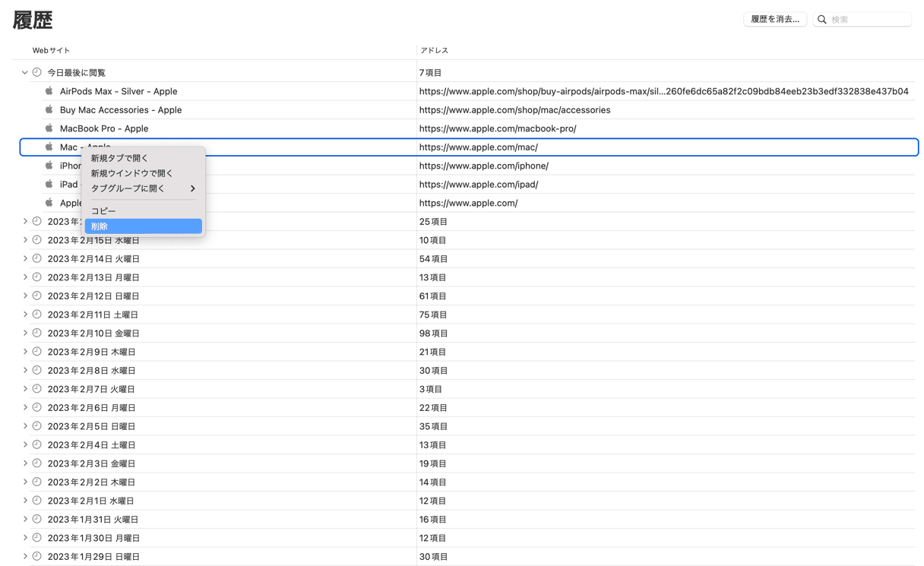Click address https://www.apple.com/macbook-pro/
Screen dimensions: 924x566
coord(498,128)
